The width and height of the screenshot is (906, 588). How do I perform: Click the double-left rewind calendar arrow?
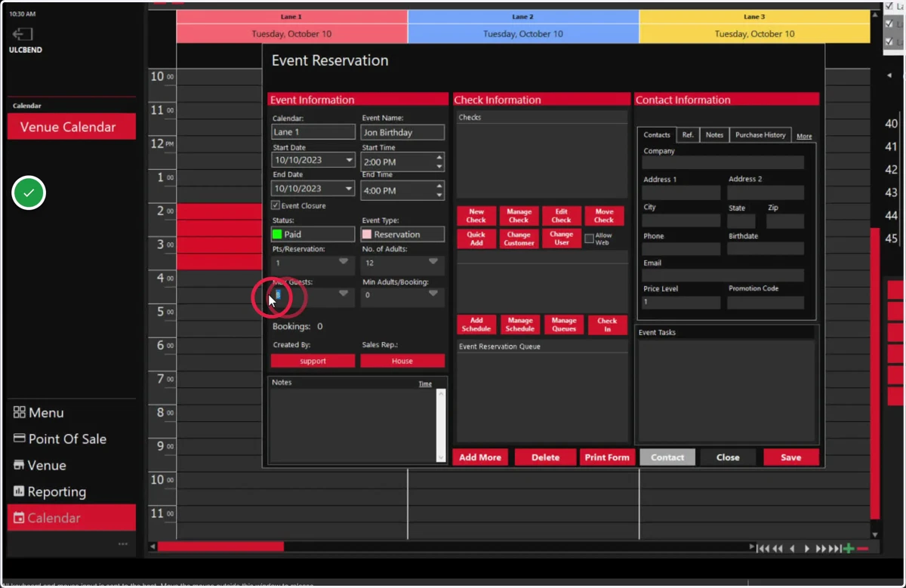click(777, 549)
